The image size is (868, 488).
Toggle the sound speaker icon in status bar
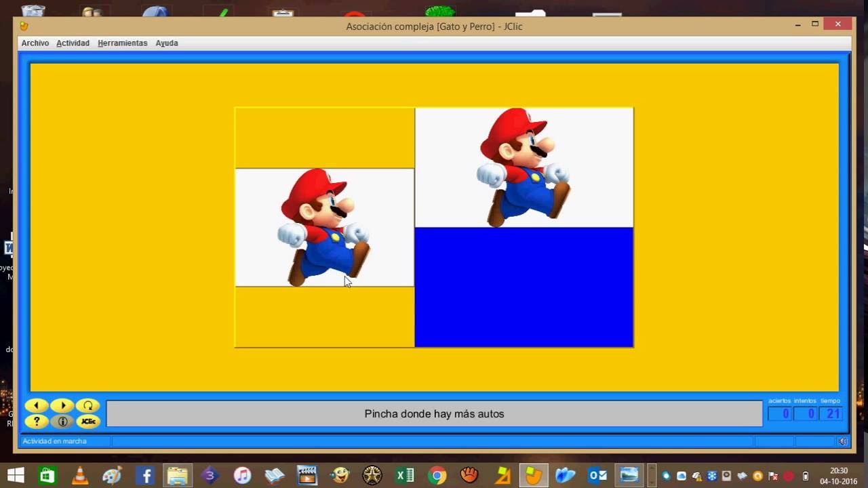[x=842, y=441]
